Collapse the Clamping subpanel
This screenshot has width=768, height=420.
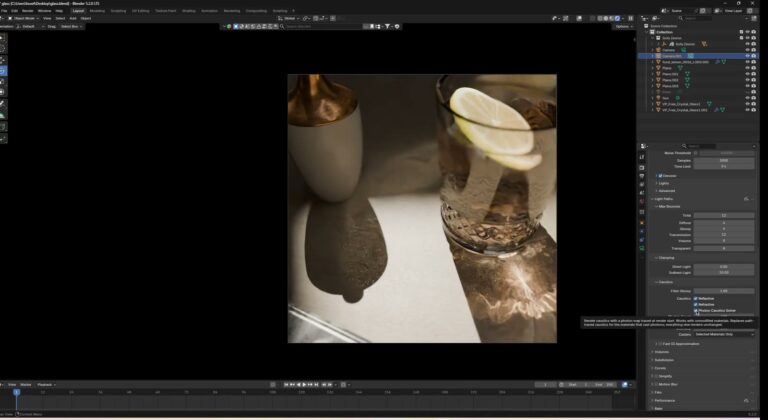tap(665, 258)
